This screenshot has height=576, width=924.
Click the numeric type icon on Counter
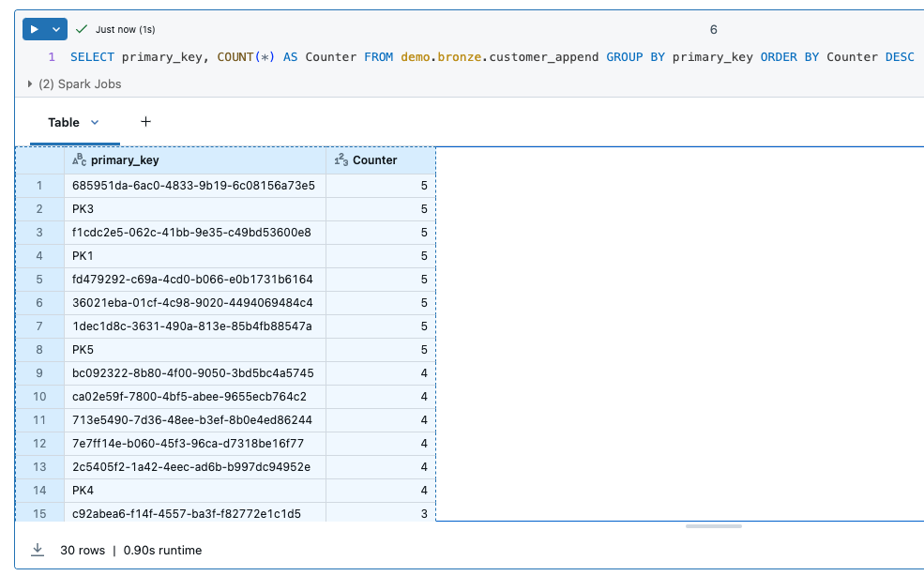coord(341,160)
